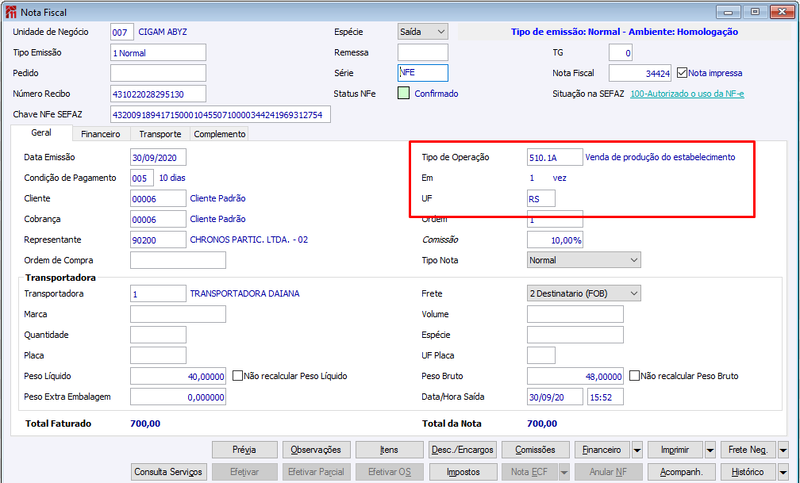This screenshot has height=483, width=800.
Task: Expand the Histórico button arrow
Action: 783,472
